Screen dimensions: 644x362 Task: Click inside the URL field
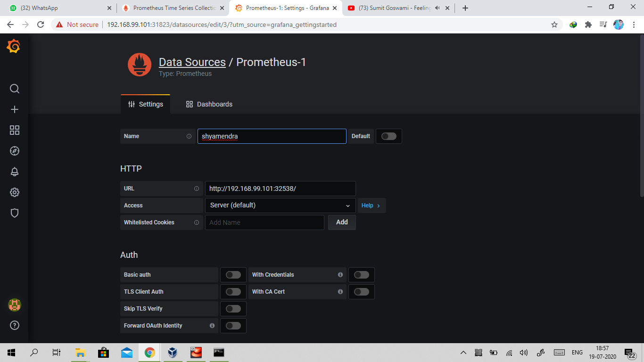280,189
